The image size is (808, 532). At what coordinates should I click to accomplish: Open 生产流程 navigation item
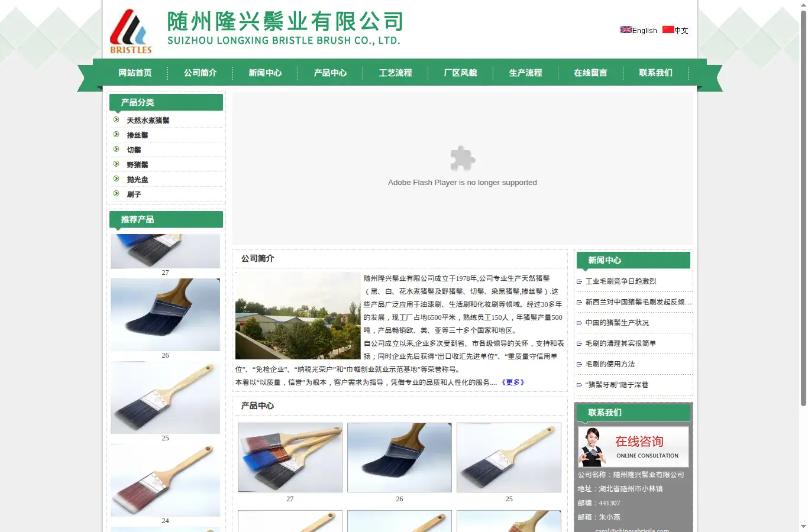point(525,73)
